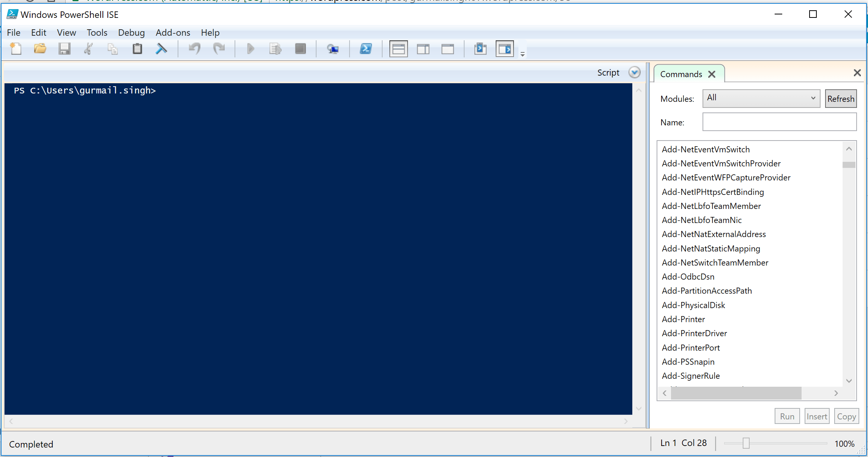Click the Script pane collapse chevron
Viewport: 868px width, 457px height.
pyautogui.click(x=634, y=72)
